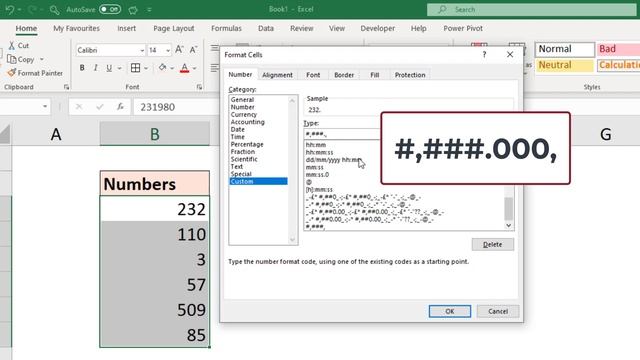
Task: Click the Search box in title bar
Action: coord(531,9)
